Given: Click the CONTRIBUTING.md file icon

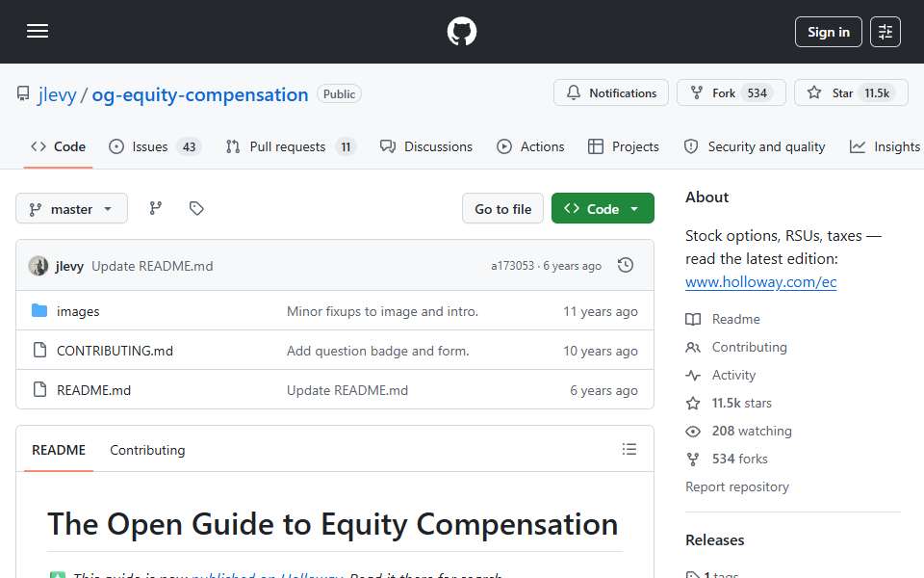Looking at the screenshot, I should (39, 350).
